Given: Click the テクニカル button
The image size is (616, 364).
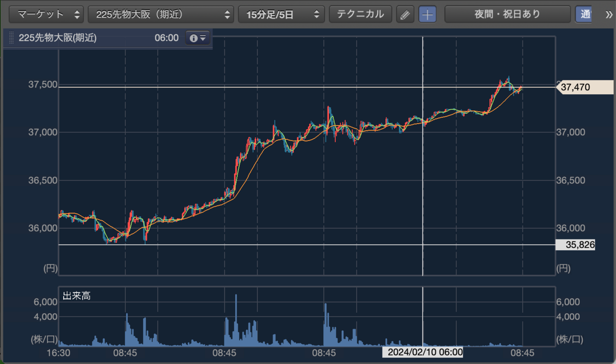Looking at the screenshot, I should (x=360, y=14).
